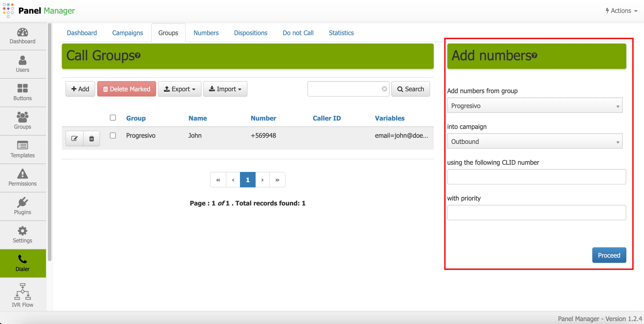This screenshot has width=644, height=324.
Task: Switch to the Dispositions tab
Action: tap(250, 32)
